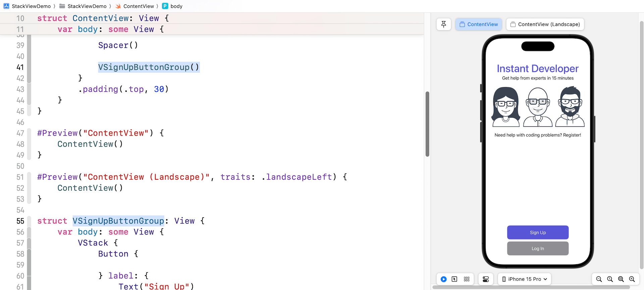Switch to Selectable preview mode
Viewport: 644px width, 290px height.
pyautogui.click(x=454, y=279)
